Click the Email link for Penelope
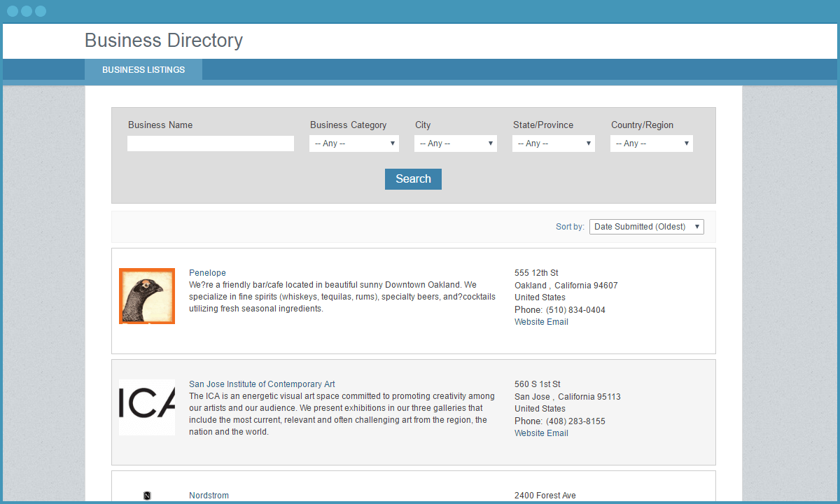840x504 pixels. coord(558,322)
